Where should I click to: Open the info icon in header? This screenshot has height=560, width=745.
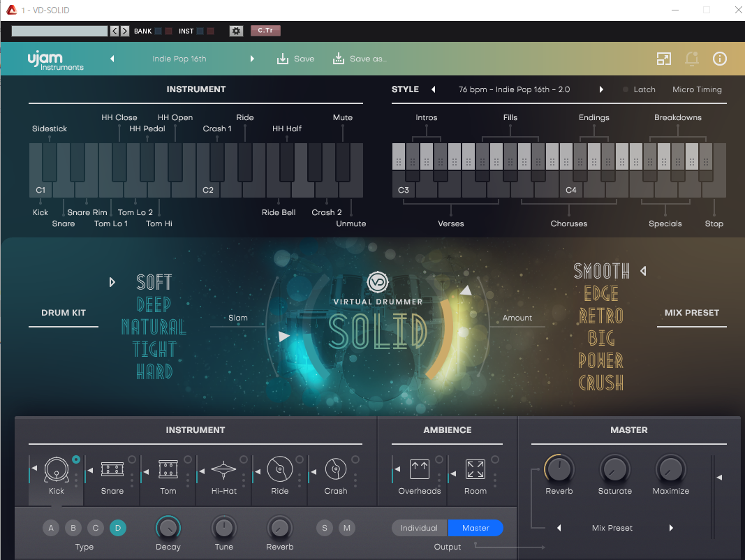pyautogui.click(x=719, y=59)
